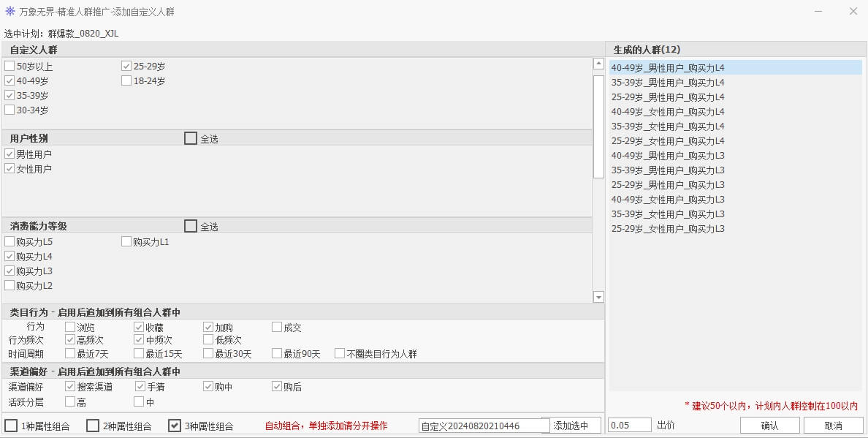Enable 浏览 behavior checkbox
The height and width of the screenshot is (438, 868).
pos(70,328)
